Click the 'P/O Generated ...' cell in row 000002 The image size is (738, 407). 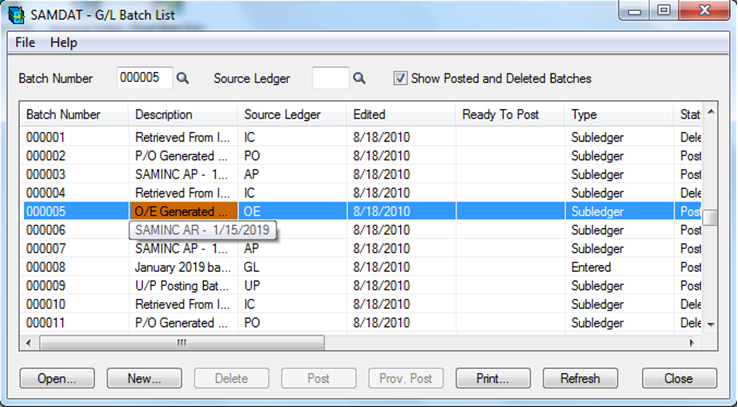(183, 156)
